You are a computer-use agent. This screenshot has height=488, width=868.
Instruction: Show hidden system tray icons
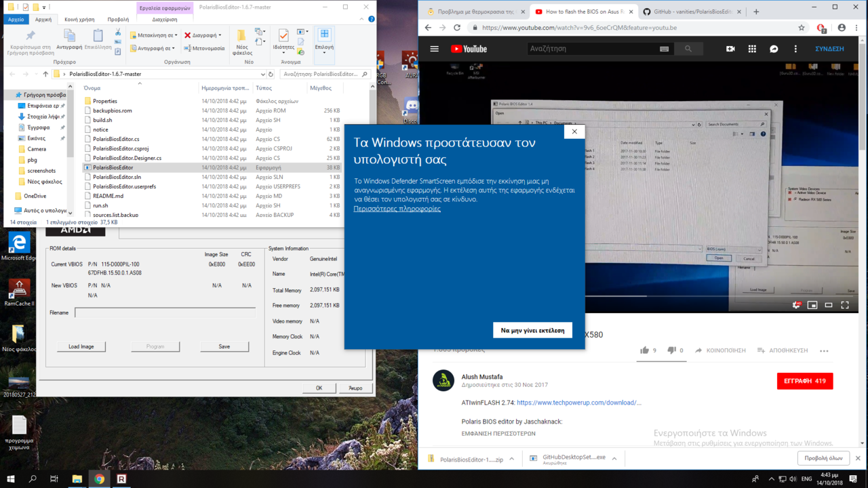[771, 479]
